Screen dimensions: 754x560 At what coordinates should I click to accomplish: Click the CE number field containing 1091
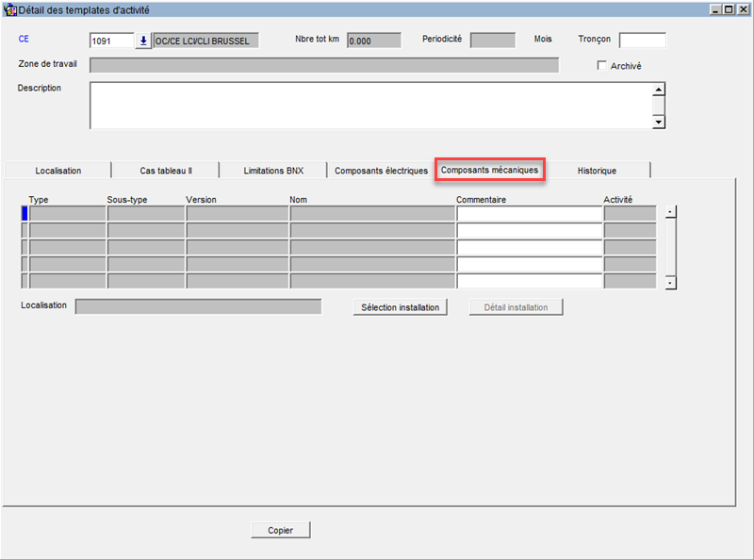(111, 41)
